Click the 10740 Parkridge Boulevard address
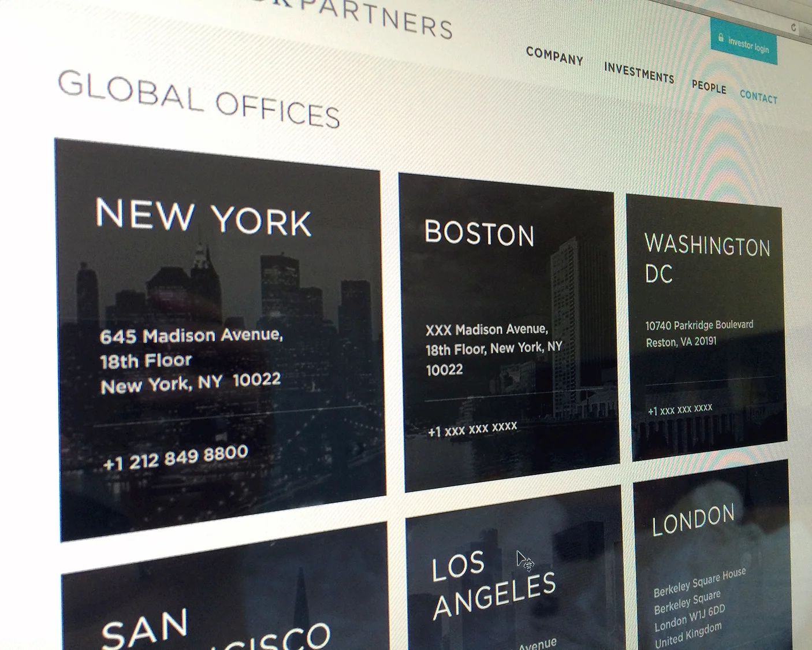812x650 pixels. pyautogui.click(x=699, y=325)
